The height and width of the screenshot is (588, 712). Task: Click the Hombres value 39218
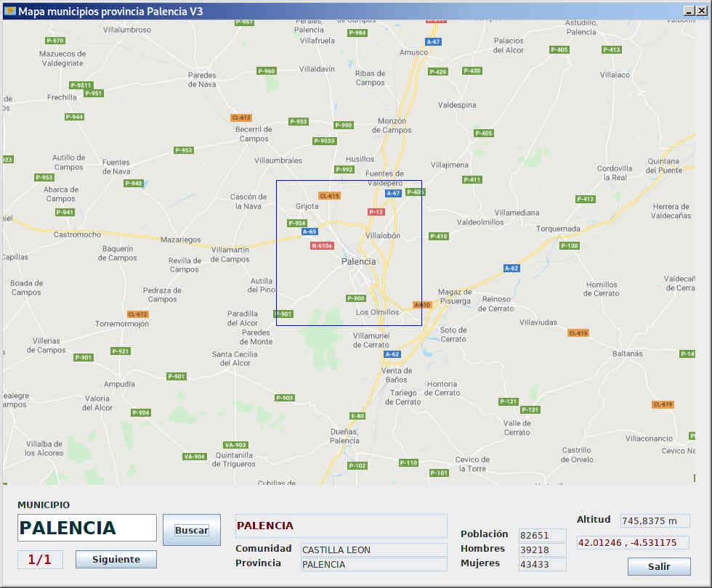click(542, 550)
